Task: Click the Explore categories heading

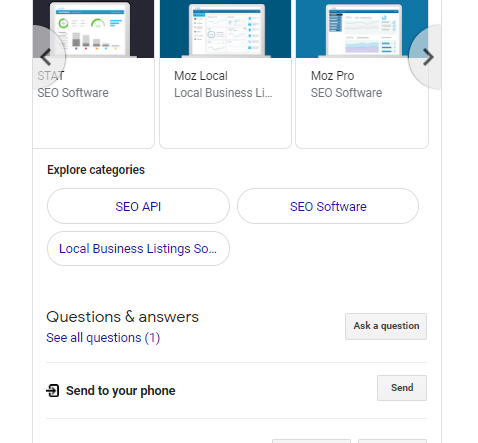Action: (96, 170)
